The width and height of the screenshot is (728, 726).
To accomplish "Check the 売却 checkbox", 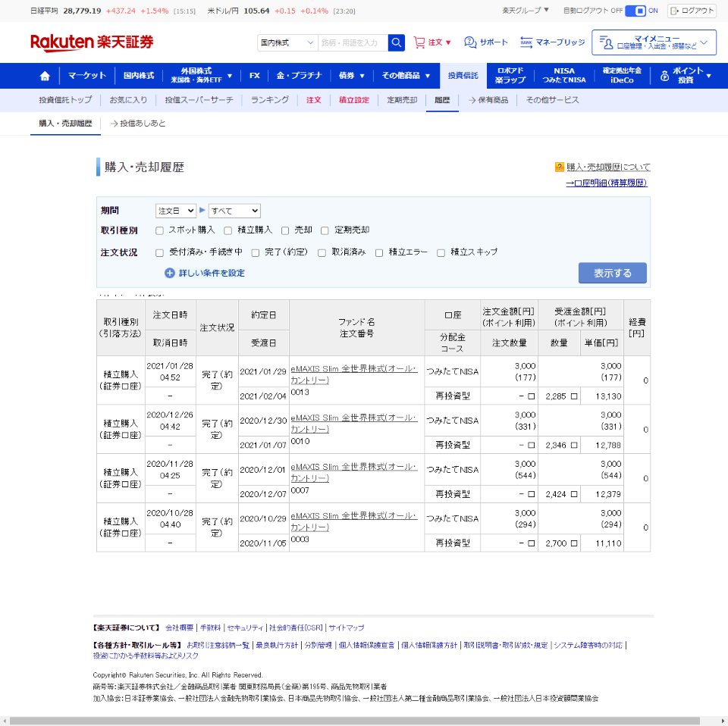I will point(285,230).
